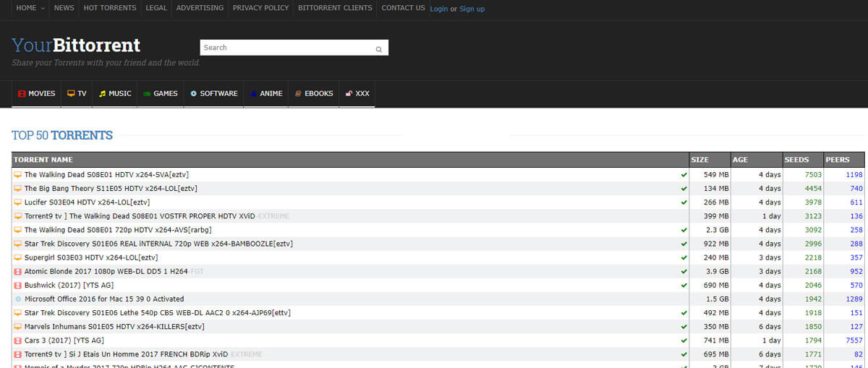This screenshot has width=868, height=368.
Task: Click the movie icon beside Bushwick (2017)
Action: (x=18, y=285)
